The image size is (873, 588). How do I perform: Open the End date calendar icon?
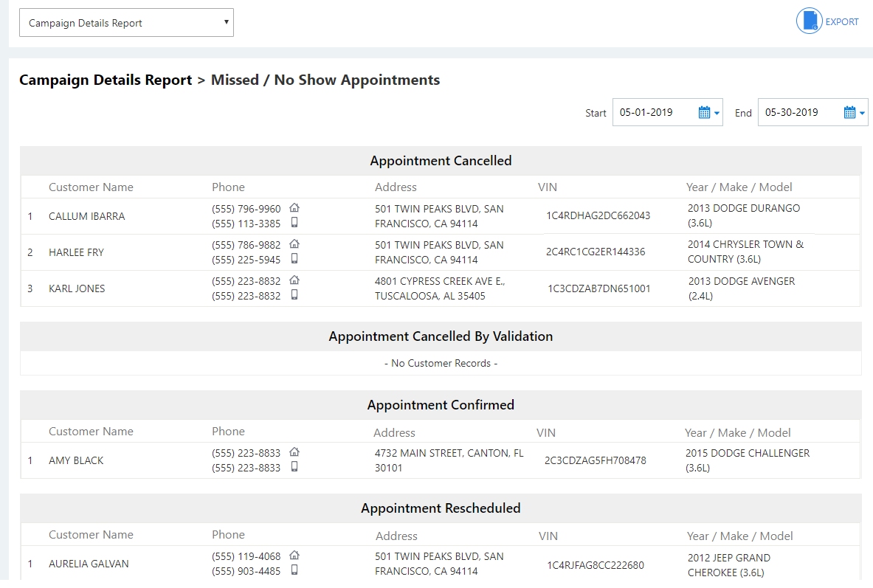pyautogui.click(x=849, y=112)
